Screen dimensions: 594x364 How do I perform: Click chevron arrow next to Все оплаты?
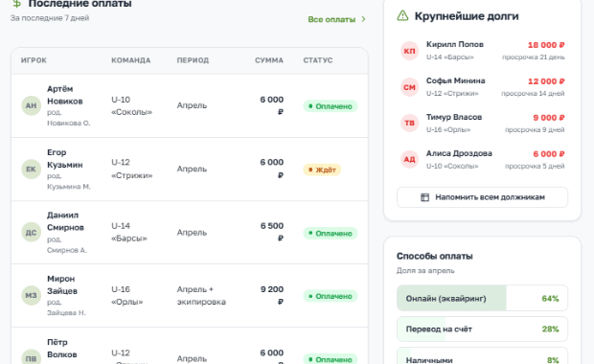[363, 19]
